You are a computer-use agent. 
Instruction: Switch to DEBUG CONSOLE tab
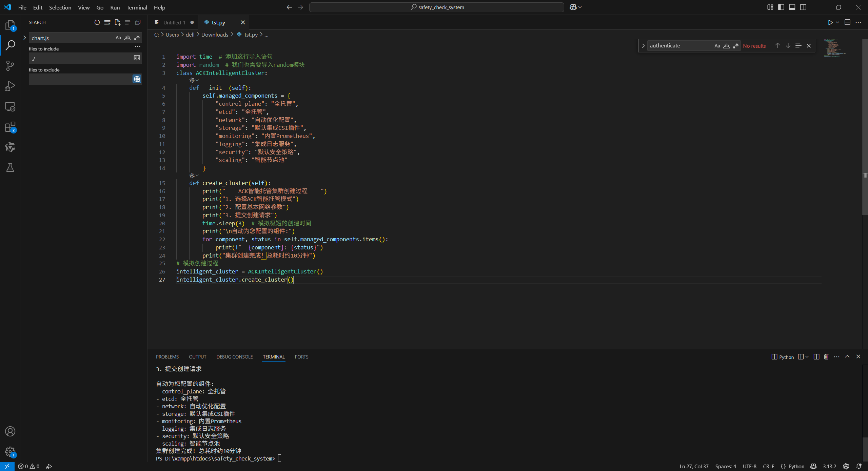pyautogui.click(x=235, y=357)
